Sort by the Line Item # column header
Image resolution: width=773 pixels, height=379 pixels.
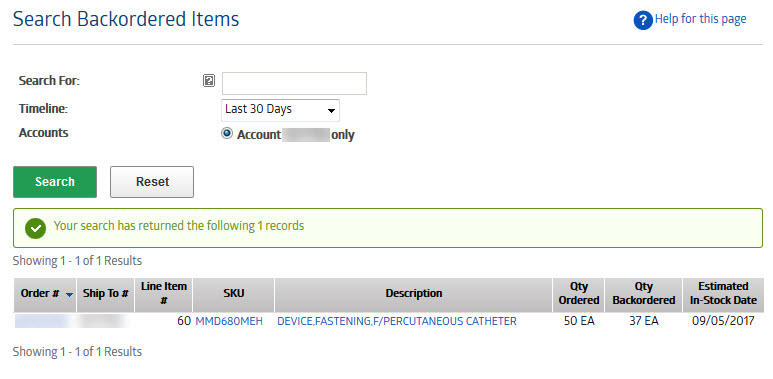(x=164, y=294)
